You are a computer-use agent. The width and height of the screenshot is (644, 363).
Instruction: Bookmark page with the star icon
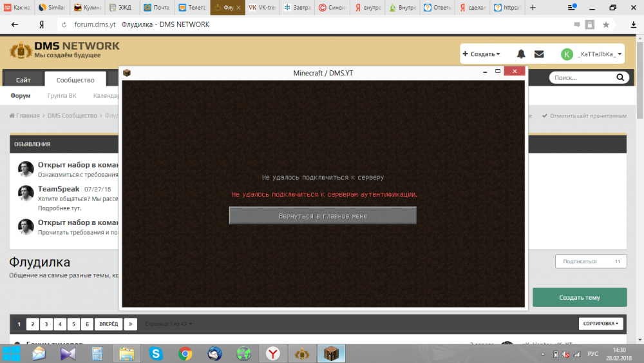(606, 25)
